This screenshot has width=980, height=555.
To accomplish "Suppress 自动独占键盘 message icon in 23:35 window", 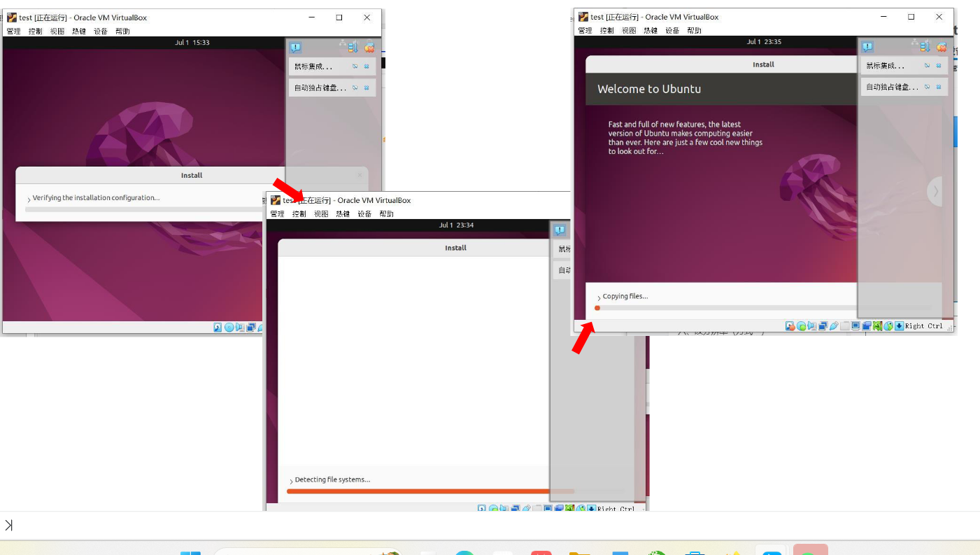I will (x=927, y=87).
